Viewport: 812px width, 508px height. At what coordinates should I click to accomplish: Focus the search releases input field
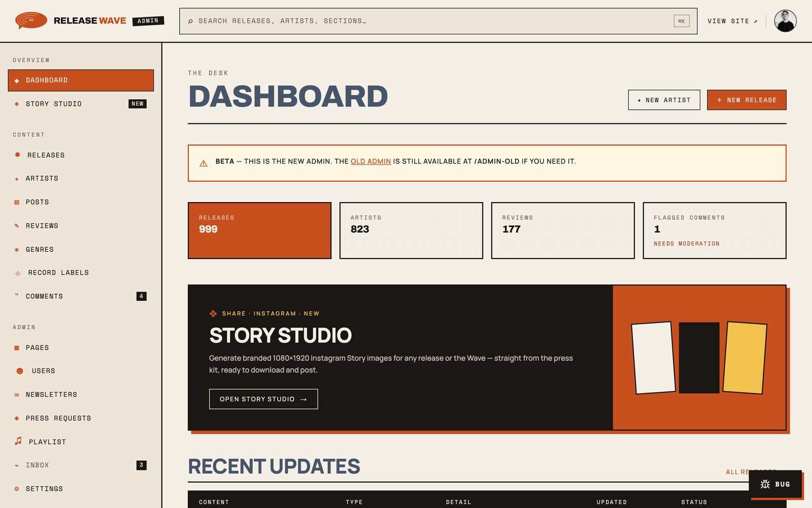438,21
